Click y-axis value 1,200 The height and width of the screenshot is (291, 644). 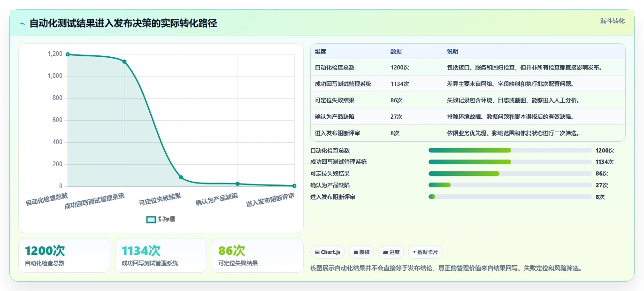point(55,54)
